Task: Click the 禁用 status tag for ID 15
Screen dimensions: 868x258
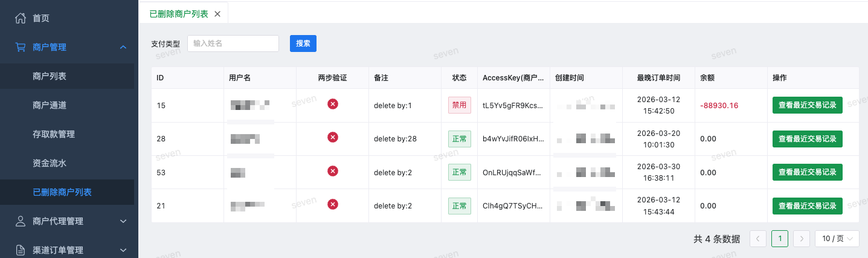Action: click(x=459, y=105)
